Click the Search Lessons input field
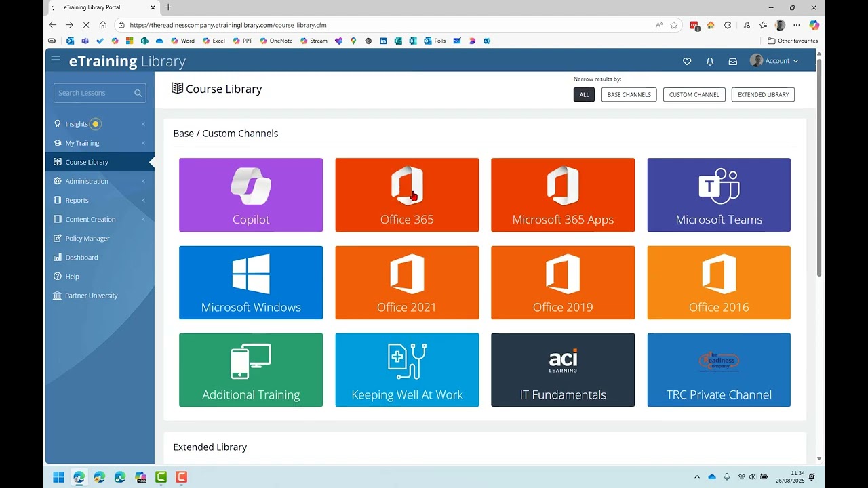This screenshot has height=488, width=868. click(x=100, y=93)
